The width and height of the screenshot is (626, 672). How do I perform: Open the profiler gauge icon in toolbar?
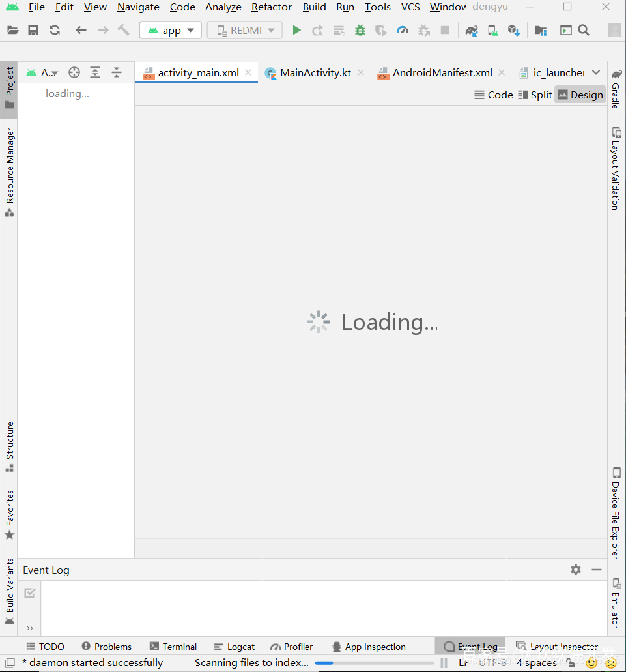point(403,31)
